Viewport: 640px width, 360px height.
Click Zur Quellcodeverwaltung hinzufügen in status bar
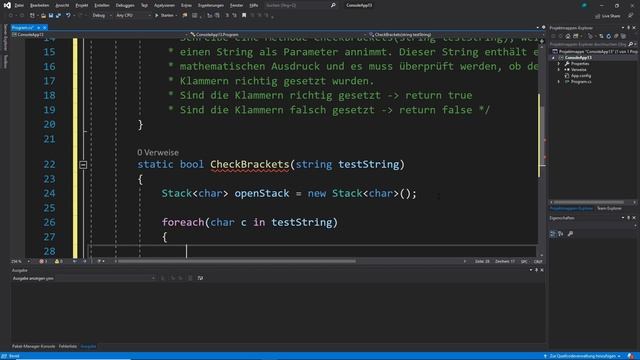(582, 356)
